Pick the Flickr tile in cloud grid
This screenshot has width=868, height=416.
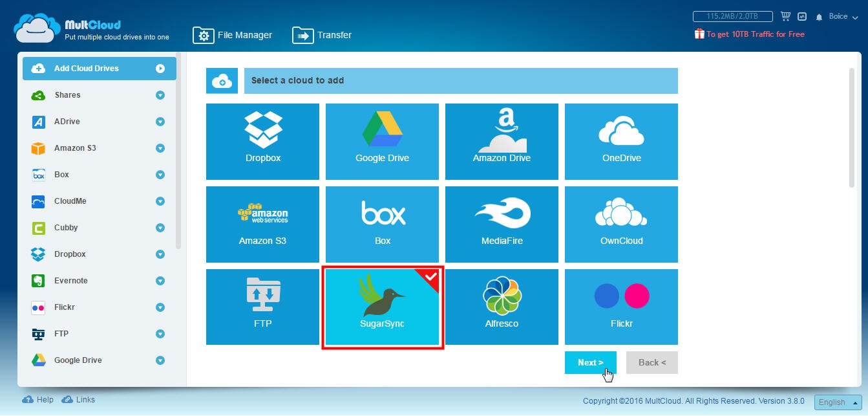click(x=621, y=307)
